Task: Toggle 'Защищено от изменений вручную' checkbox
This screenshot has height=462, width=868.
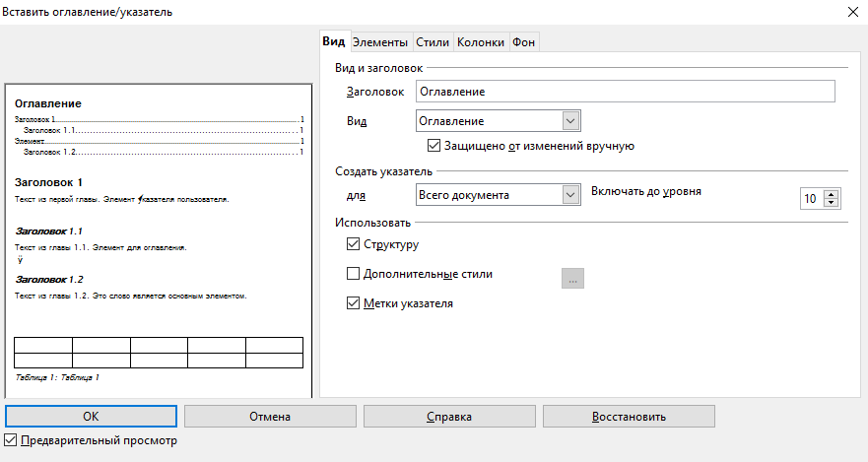Action: (434, 146)
